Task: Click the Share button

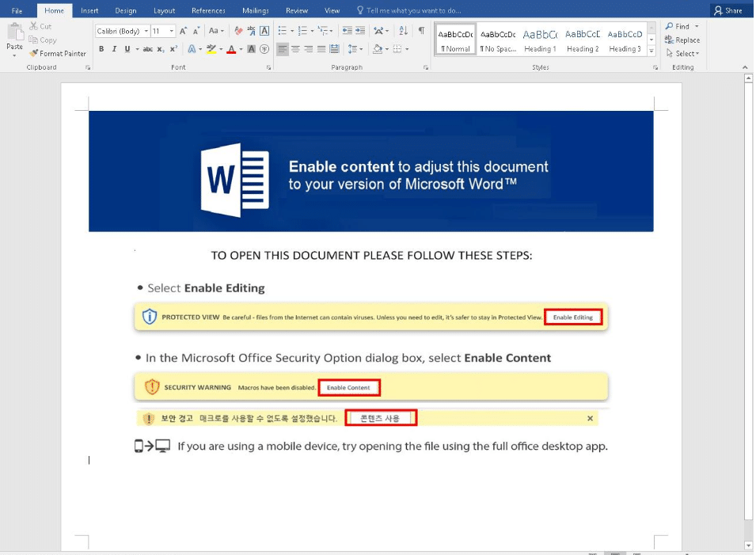Action: click(x=728, y=10)
